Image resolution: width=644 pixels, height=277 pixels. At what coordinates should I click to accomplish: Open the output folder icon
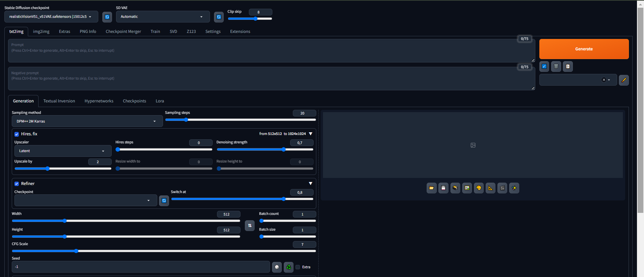tap(431, 188)
